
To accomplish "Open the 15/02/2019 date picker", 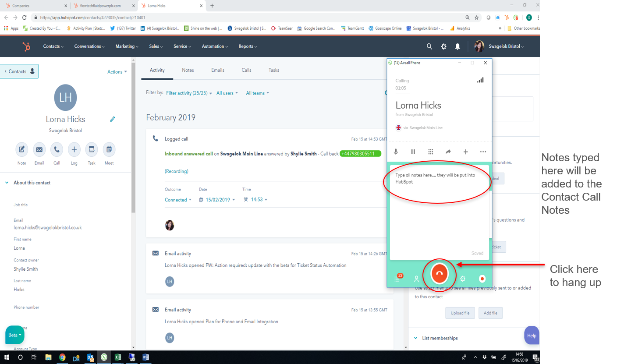I will pos(217,200).
